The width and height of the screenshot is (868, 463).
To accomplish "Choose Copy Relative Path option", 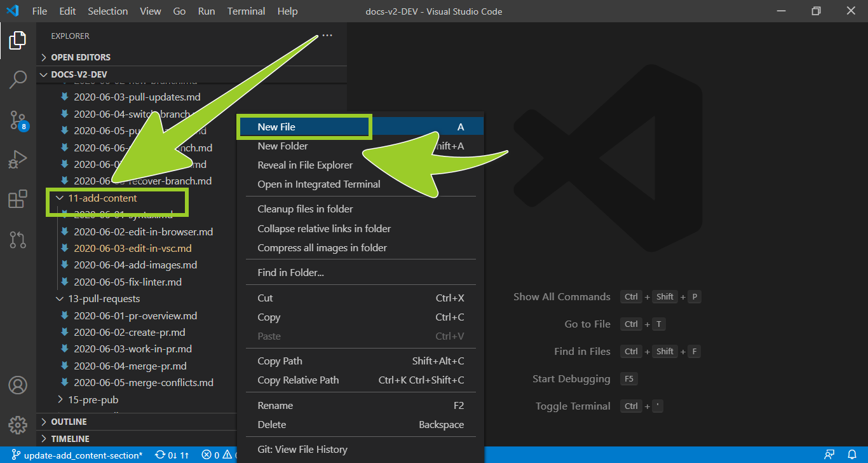I will pos(360,380).
